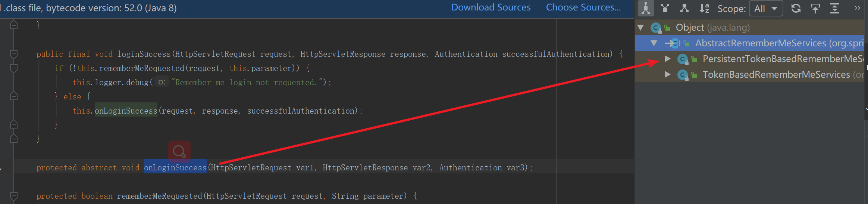The width and height of the screenshot is (868, 204).
Task: Select TokenBasedRememberMeServices in the hierarchy
Action: click(x=749, y=74)
